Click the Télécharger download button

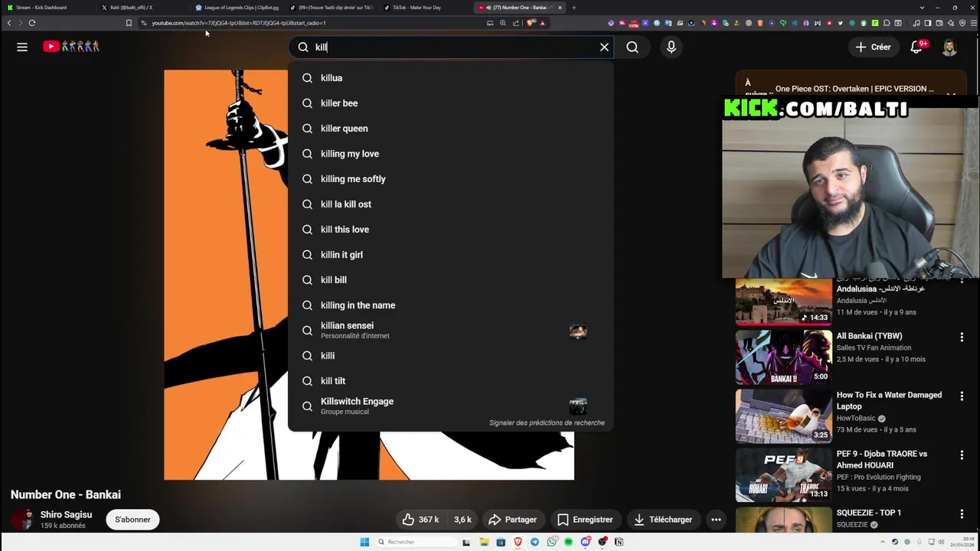pyautogui.click(x=663, y=520)
